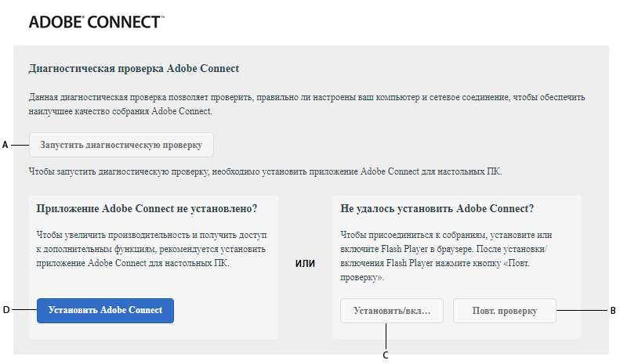
Task: Click callout label A
Action: 5,145
